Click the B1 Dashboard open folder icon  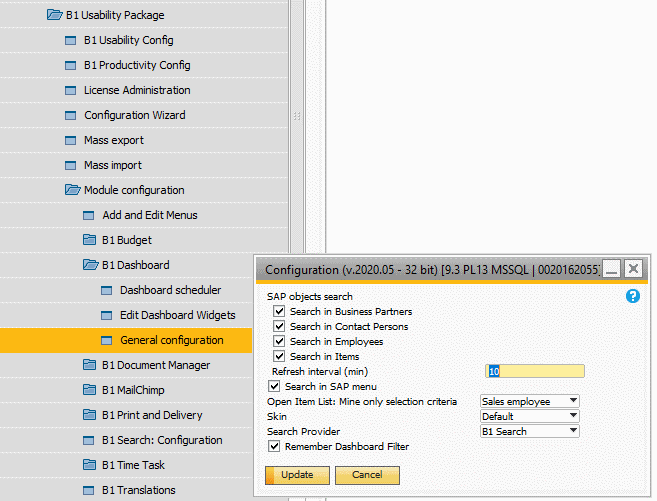coord(91,265)
